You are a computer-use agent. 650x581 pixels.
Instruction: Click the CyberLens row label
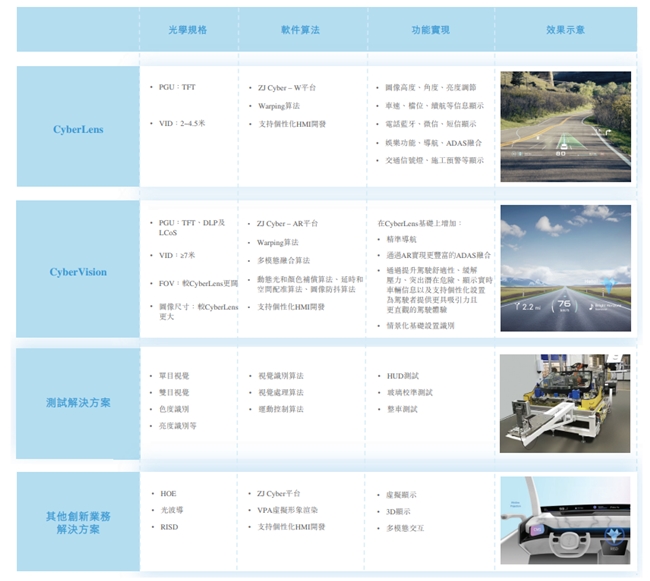tap(78, 129)
